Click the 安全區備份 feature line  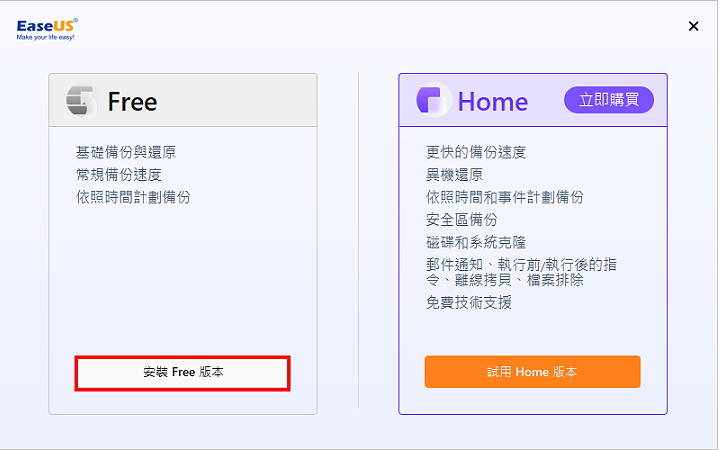[461, 219]
